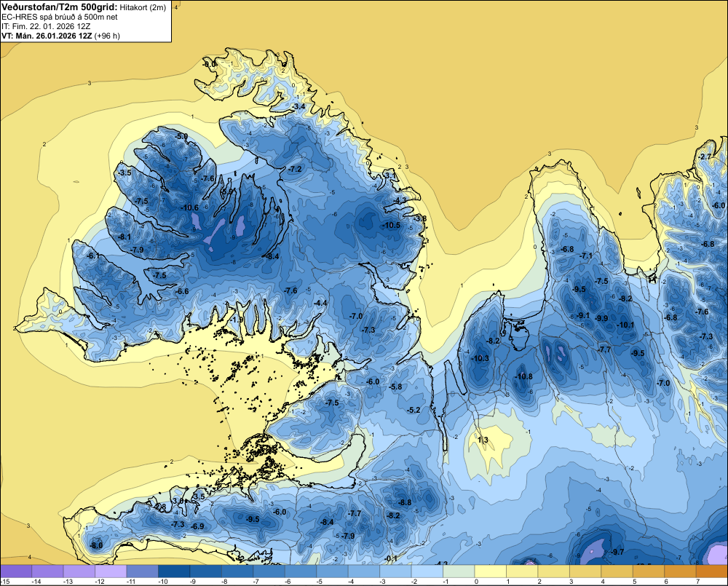Click the -1.9 temperature value

(x=237, y=320)
